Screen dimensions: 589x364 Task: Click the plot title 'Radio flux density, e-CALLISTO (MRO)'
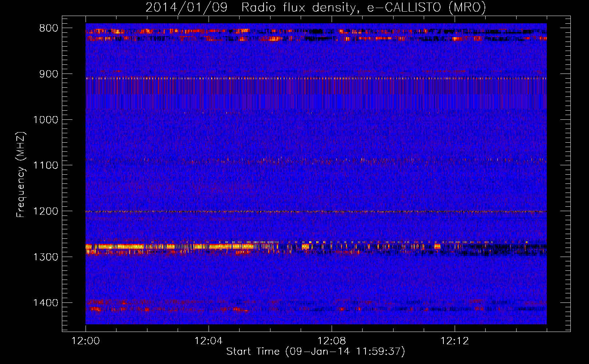[x=363, y=7]
